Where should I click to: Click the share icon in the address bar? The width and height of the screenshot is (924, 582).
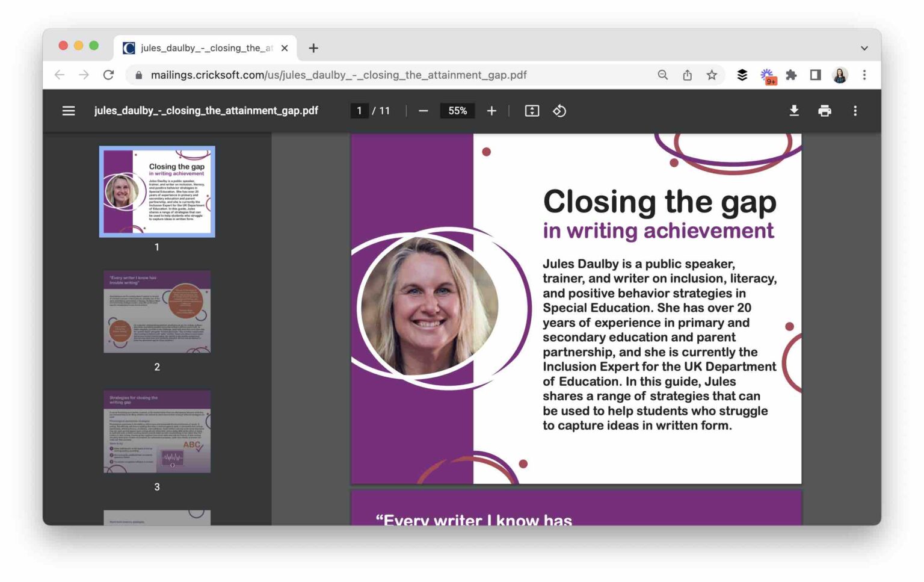click(x=687, y=75)
